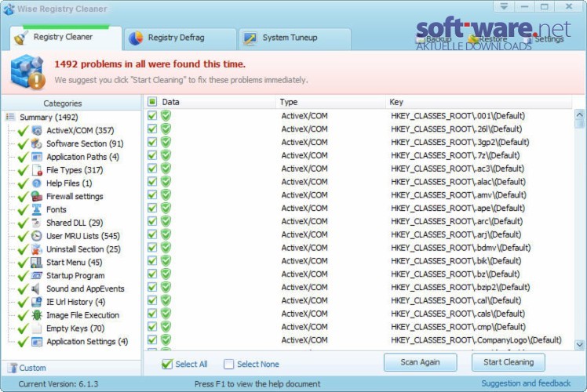Click the Application Paths category icon
The height and width of the screenshot is (392, 587).
coord(37,157)
